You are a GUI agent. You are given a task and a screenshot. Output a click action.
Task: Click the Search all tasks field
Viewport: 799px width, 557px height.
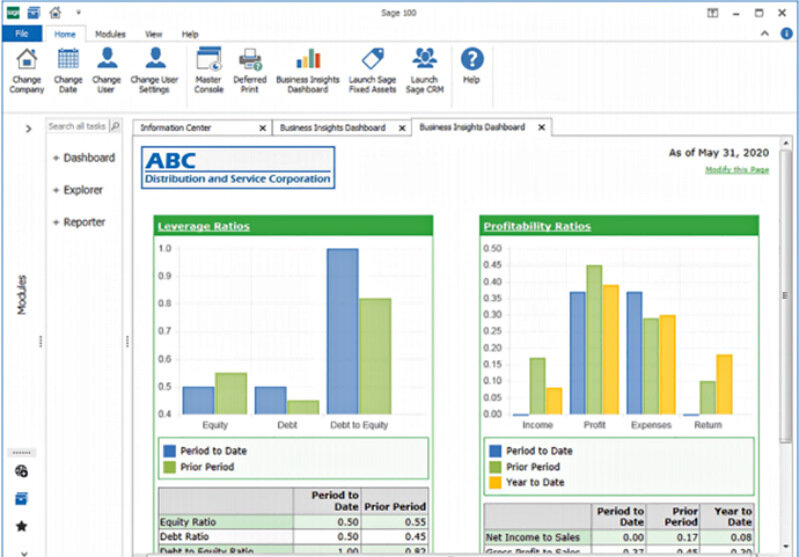pyautogui.click(x=77, y=126)
